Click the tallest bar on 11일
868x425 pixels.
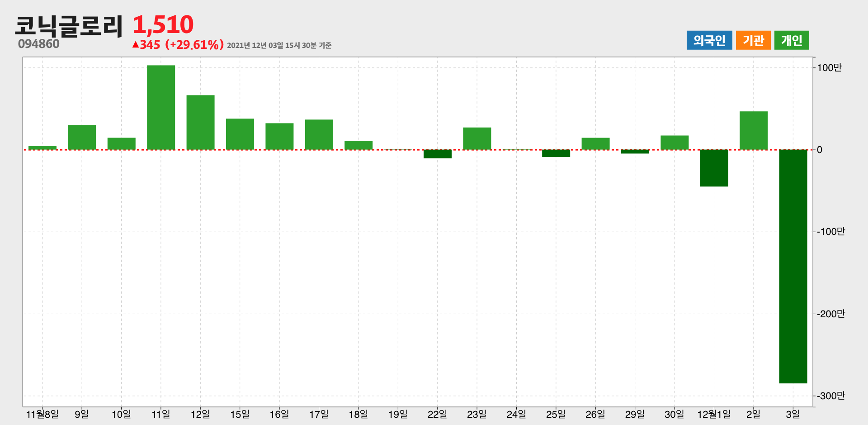161,107
